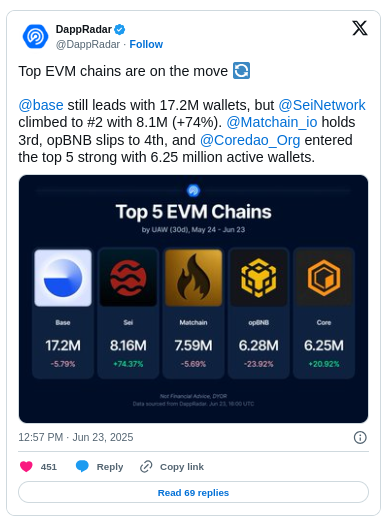The height and width of the screenshot is (524, 392).
Task: Click the Matchain flame logo card
Action: point(193,278)
